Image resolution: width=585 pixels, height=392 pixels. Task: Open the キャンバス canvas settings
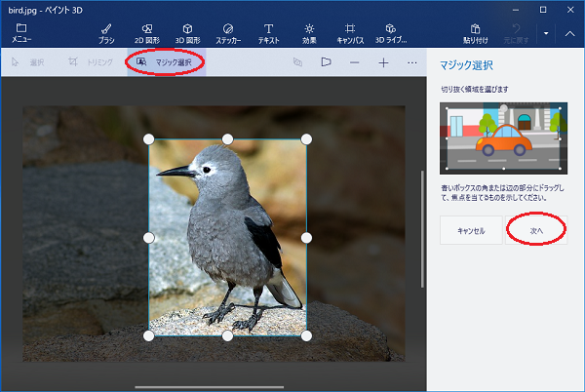(x=349, y=33)
